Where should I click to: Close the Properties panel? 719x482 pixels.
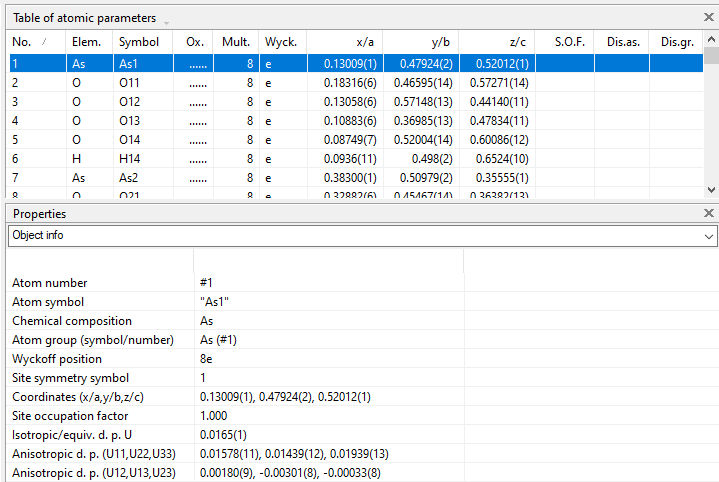coord(708,213)
